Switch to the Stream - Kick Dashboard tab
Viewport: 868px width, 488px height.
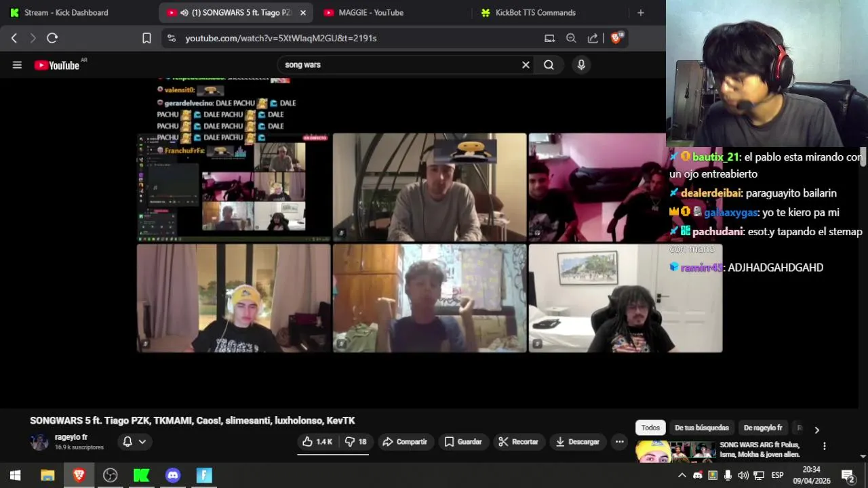pos(66,12)
